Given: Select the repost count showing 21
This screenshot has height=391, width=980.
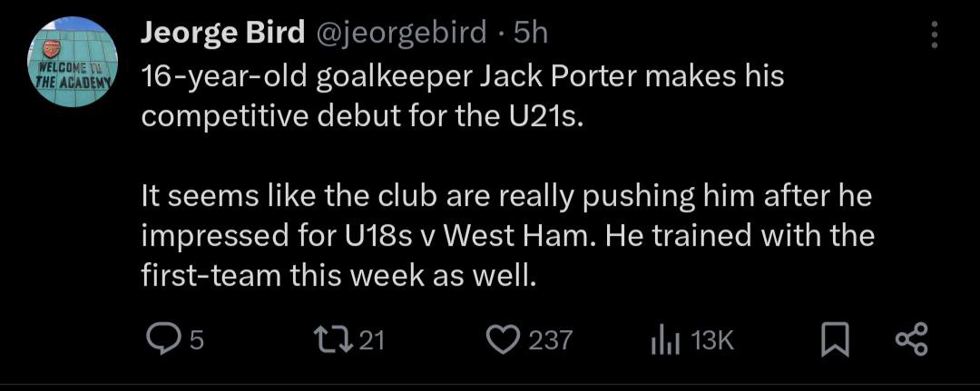Looking at the screenshot, I should tap(373, 340).
